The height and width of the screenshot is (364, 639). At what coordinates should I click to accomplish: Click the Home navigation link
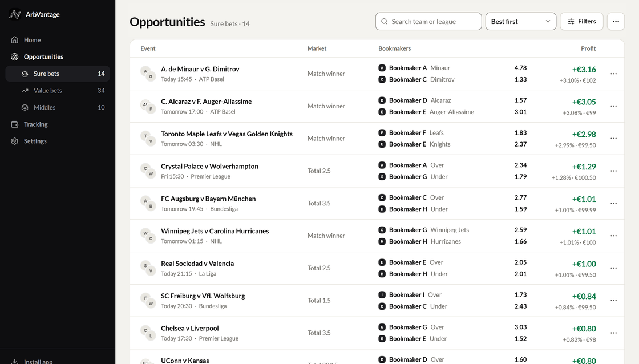[58, 40]
